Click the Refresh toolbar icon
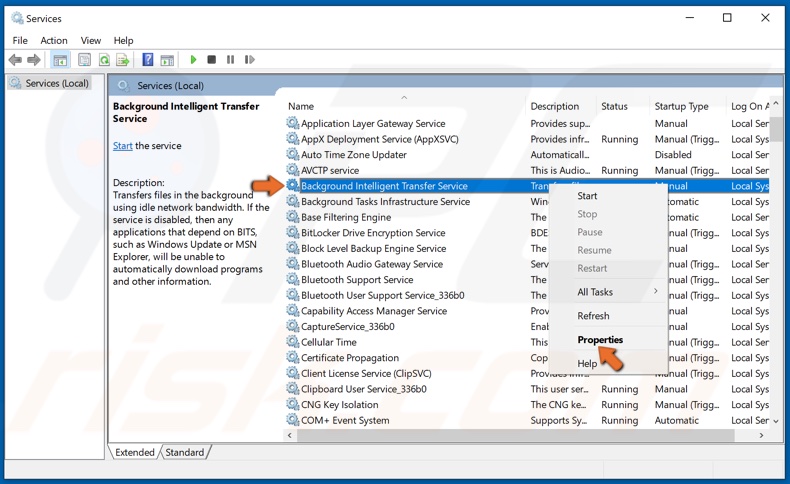 pyautogui.click(x=104, y=60)
